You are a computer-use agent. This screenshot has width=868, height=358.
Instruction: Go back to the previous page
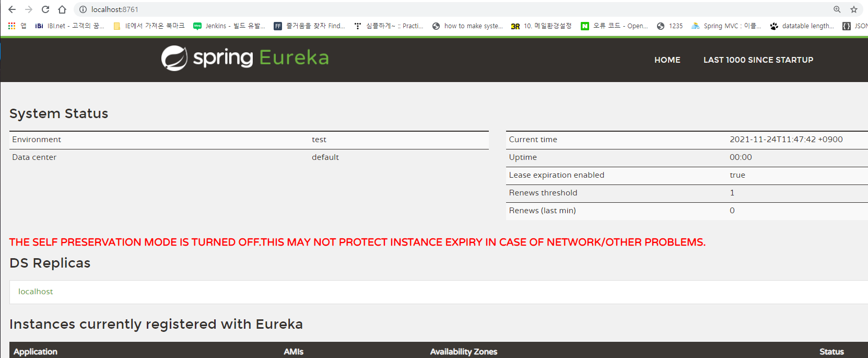12,9
